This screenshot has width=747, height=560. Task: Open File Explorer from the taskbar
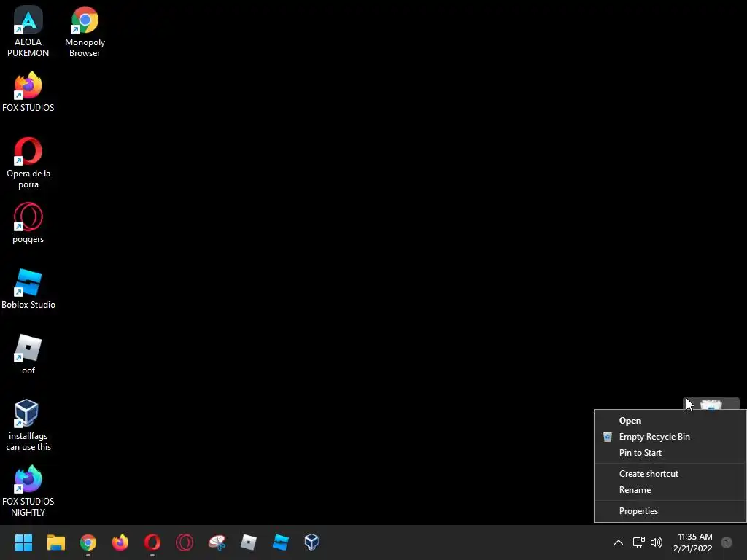(x=55, y=542)
